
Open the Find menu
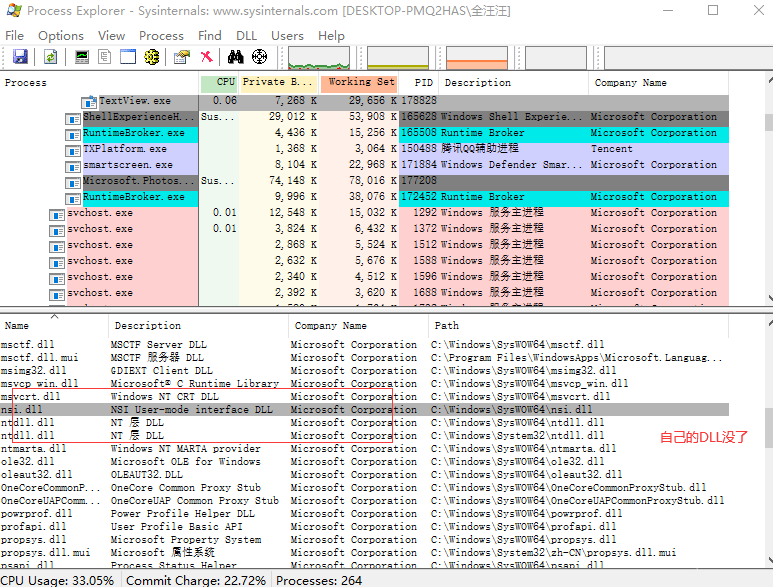point(210,36)
